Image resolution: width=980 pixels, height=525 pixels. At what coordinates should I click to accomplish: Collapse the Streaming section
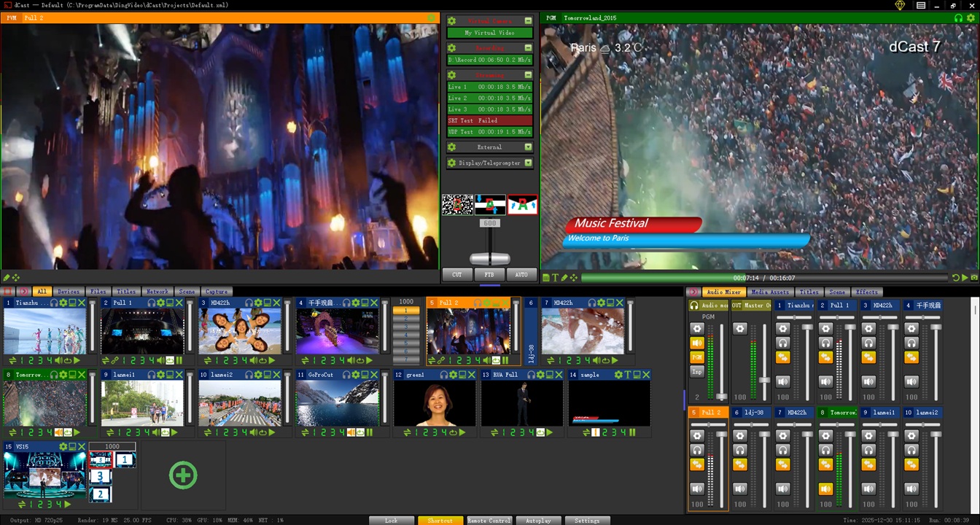tap(528, 75)
